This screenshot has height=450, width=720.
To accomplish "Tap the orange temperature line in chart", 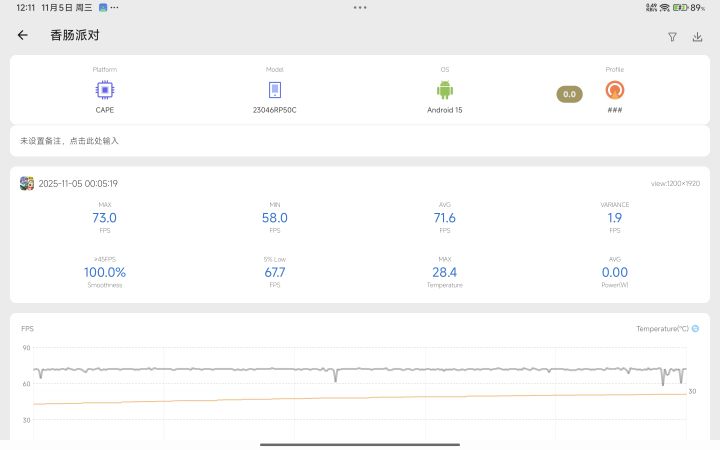I will tap(360, 398).
